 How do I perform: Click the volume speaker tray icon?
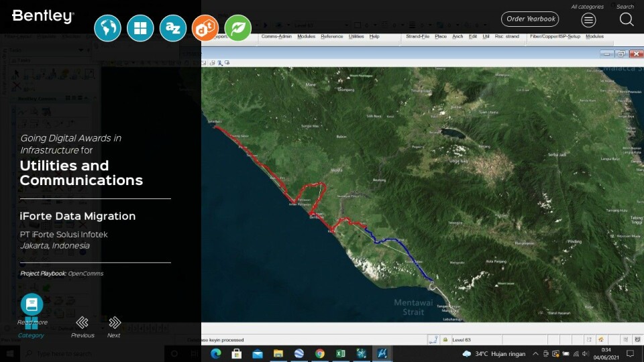point(586,354)
